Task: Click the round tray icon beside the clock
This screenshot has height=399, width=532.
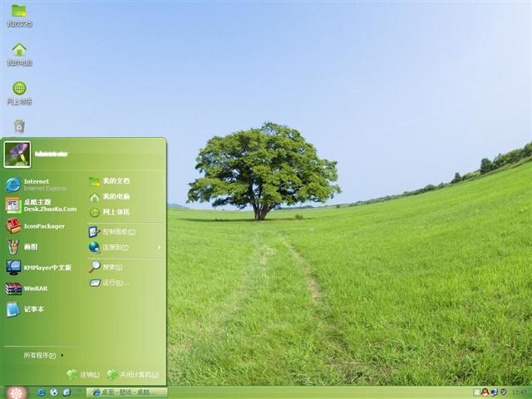Action: point(504,392)
